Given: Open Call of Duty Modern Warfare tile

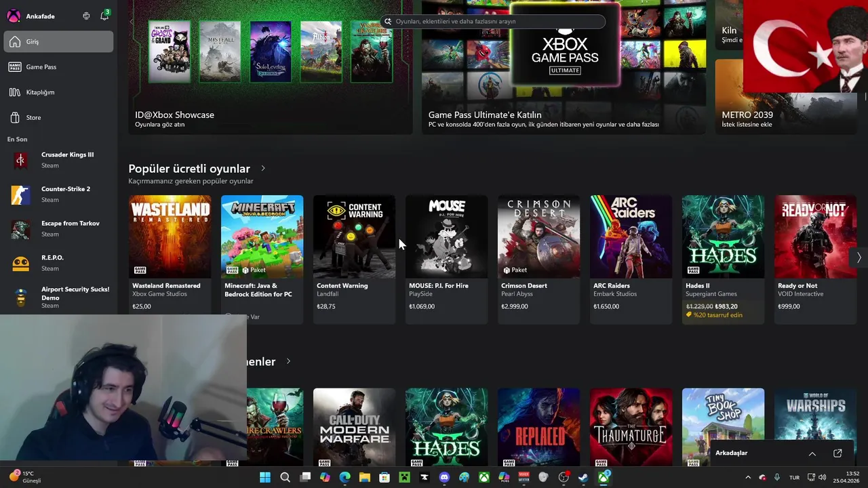Looking at the screenshot, I should 354,427.
